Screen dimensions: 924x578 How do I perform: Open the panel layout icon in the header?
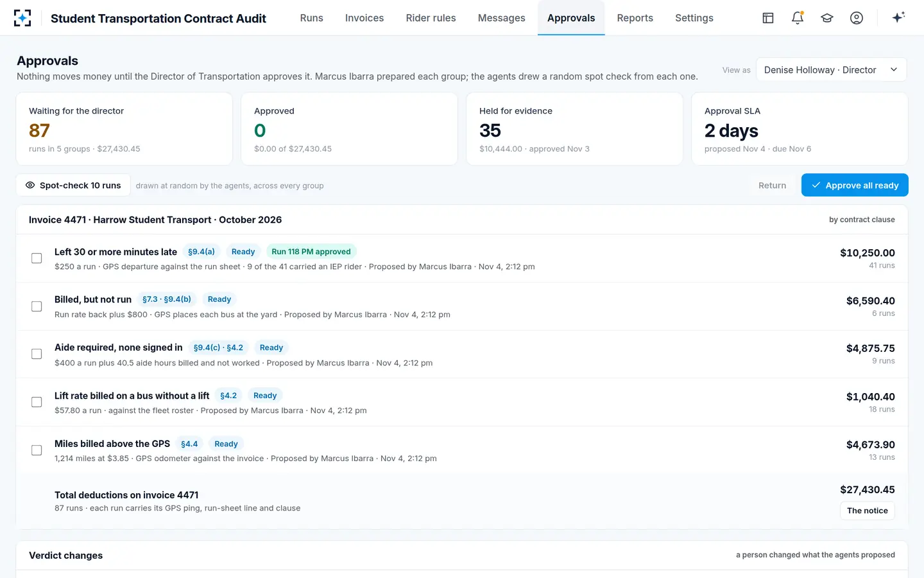tap(768, 18)
